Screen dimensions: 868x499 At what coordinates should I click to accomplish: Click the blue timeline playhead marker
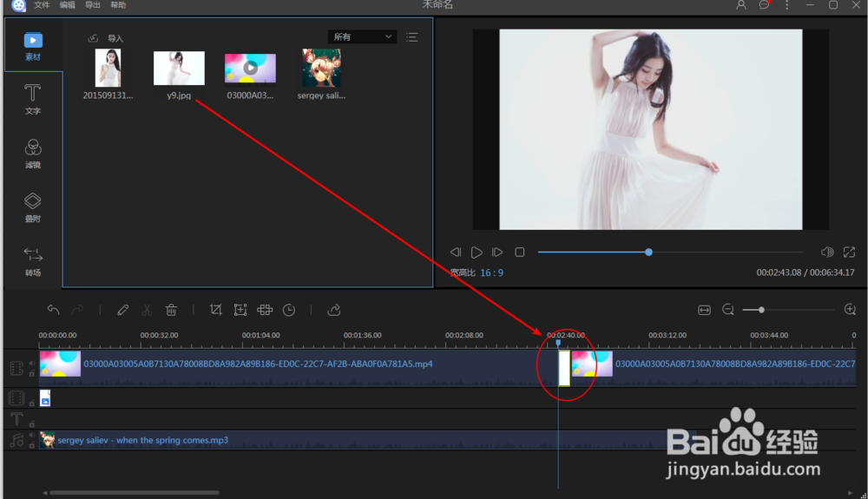pyautogui.click(x=558, y=343)
